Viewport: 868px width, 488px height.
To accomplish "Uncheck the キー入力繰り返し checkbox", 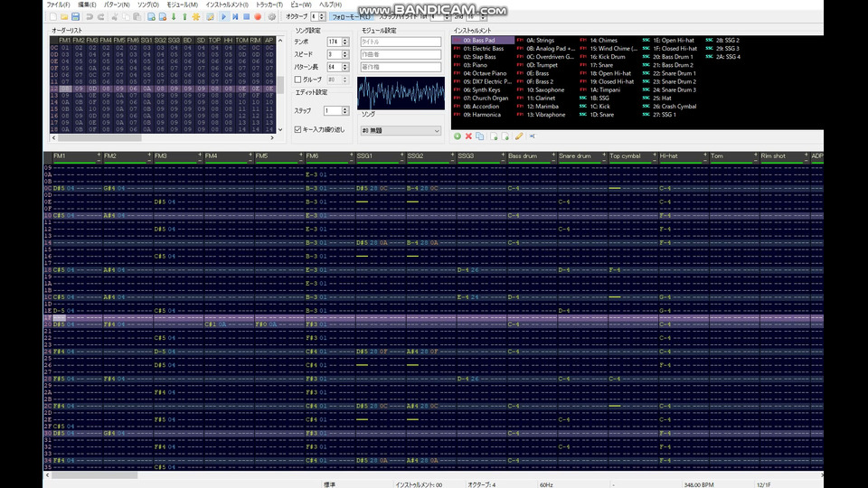I will click(299, 130).
